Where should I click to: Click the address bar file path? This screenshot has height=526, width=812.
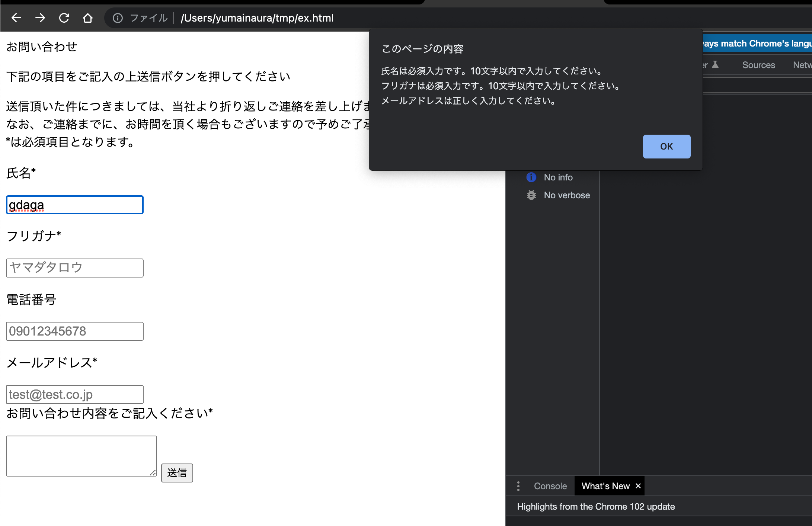point(257,18)
